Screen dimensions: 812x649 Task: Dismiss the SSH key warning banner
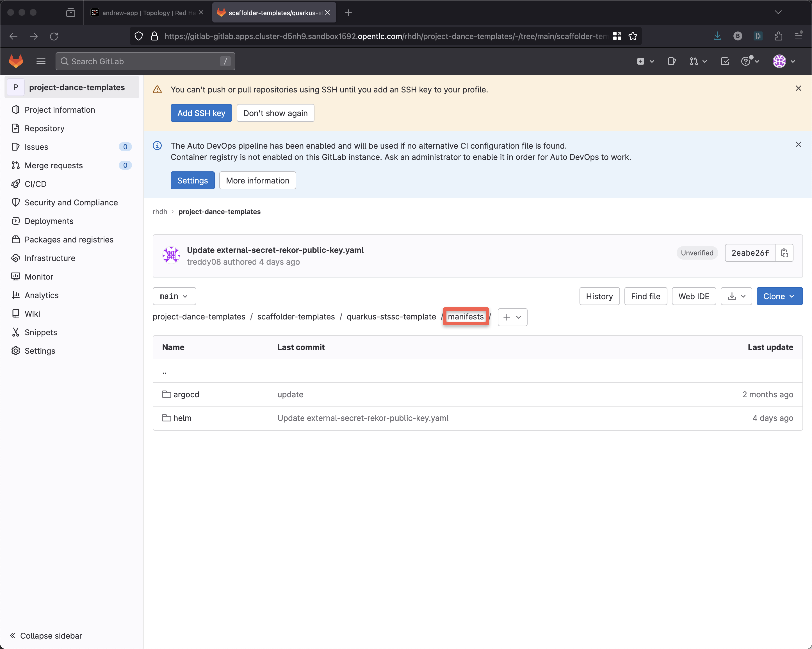click(x=798, y=88)
